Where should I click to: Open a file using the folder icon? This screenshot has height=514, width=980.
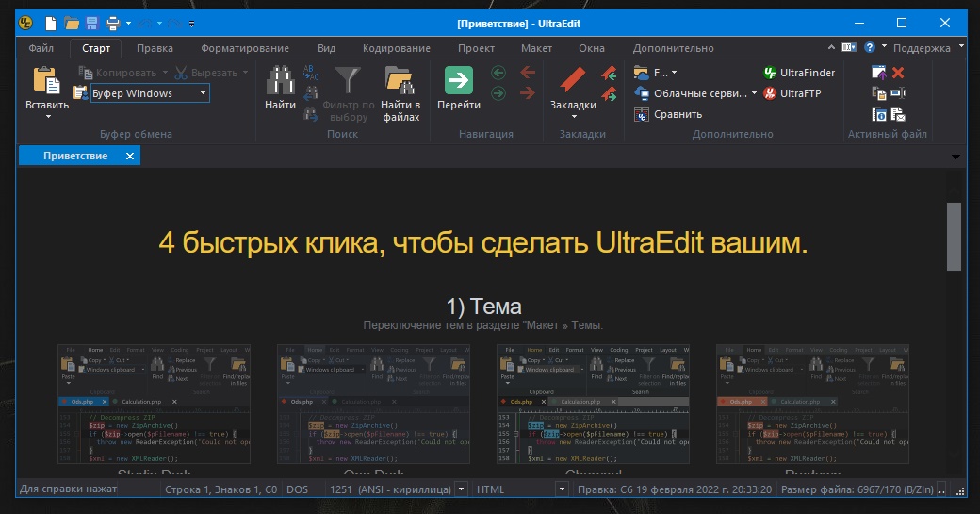pyautogui.click(x=72, y=24)
